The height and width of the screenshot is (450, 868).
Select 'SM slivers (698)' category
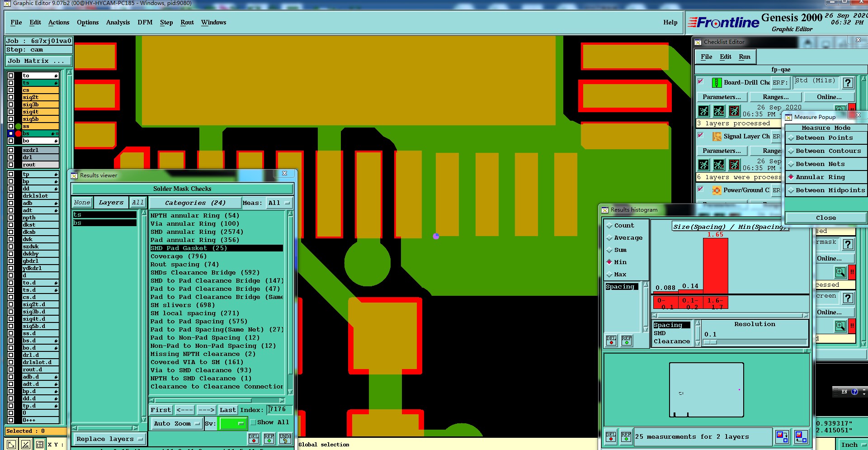tap(183, 305)
